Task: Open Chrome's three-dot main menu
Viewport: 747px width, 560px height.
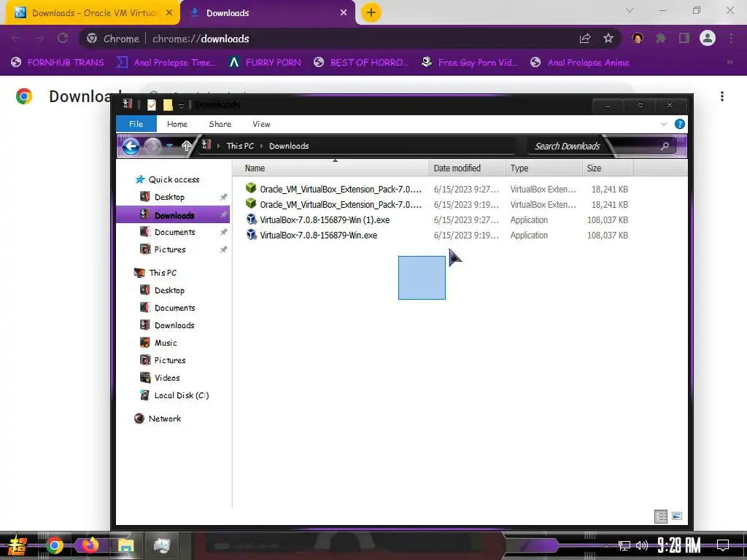Action: [731, 39]
